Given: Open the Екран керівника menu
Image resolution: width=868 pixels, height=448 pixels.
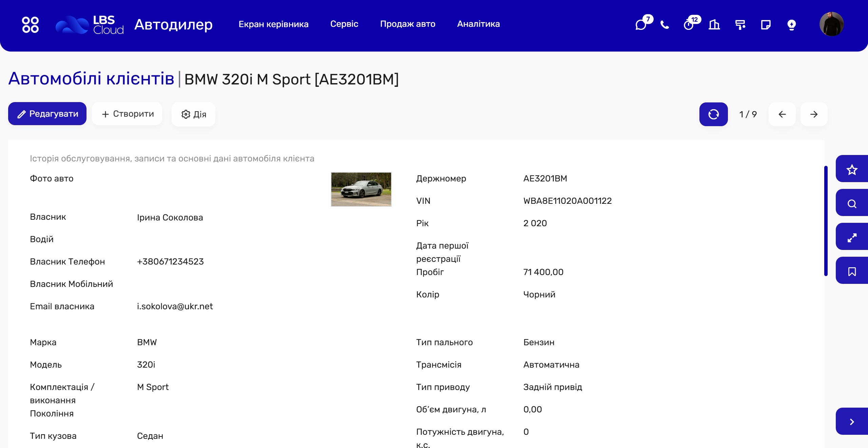Looking at the screenshot, I should (x=273, y=24).
